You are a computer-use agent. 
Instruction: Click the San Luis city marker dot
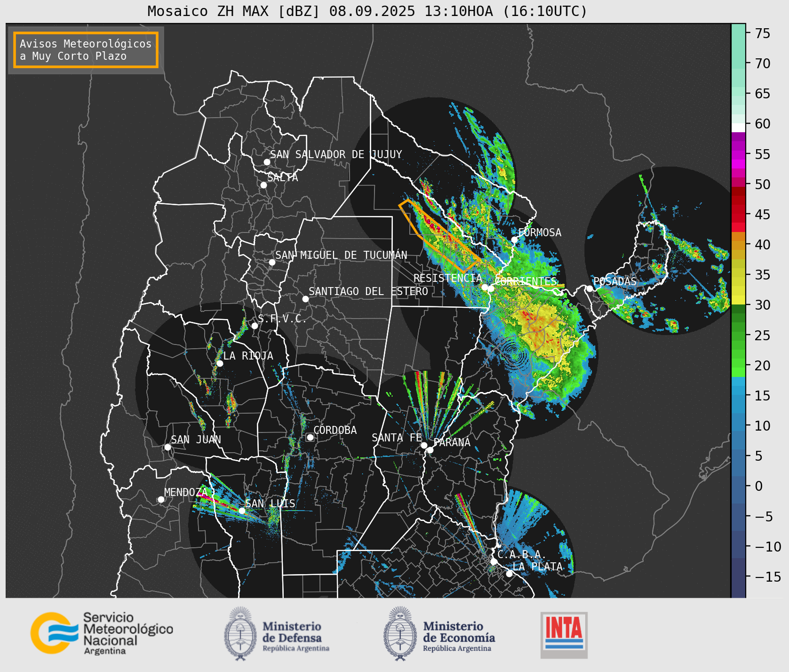point(242,511)
